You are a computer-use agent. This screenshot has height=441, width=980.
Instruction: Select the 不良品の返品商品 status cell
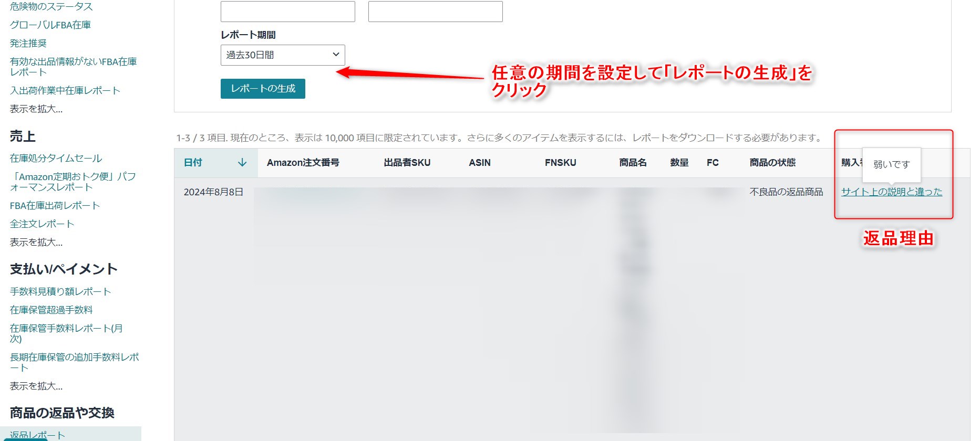pos(787,192)
